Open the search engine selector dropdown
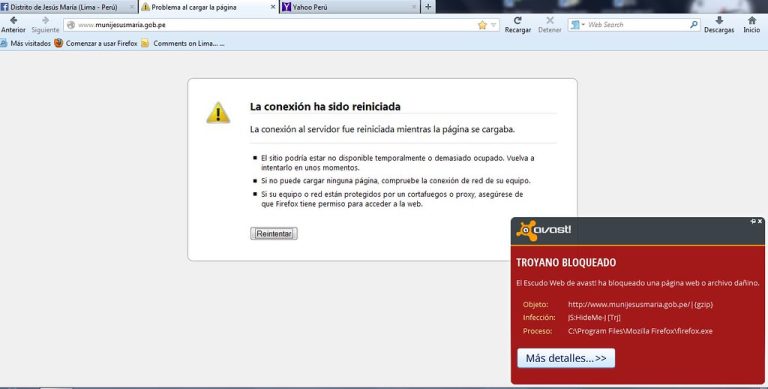The image size is (768, 389). point(577,24)
